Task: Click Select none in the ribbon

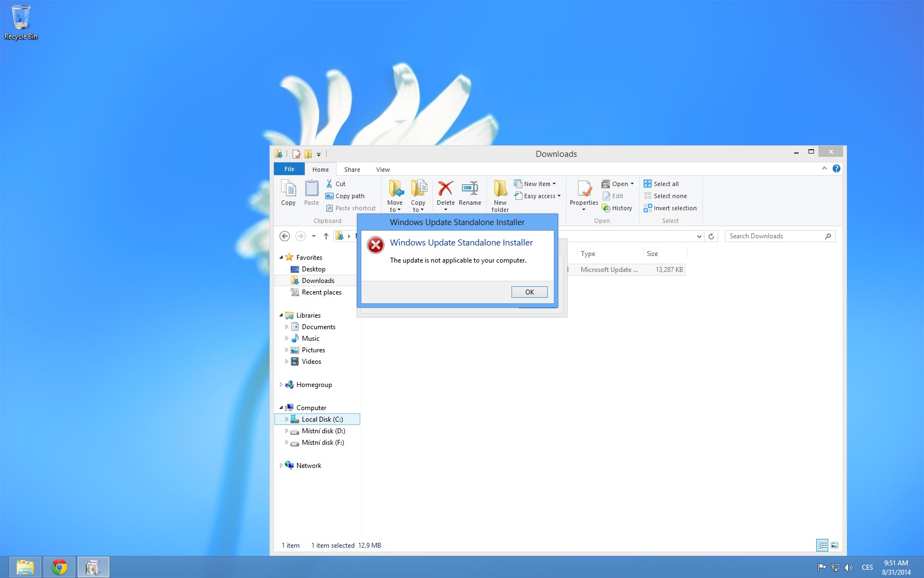Action: [665, 196]
